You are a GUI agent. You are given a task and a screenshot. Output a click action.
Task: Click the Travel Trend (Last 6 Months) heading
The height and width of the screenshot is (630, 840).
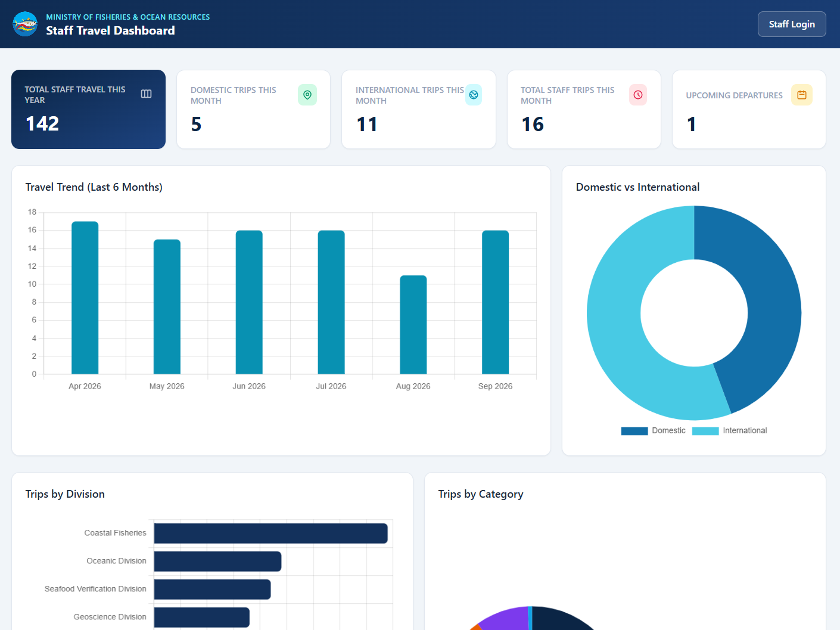[94, 187]
